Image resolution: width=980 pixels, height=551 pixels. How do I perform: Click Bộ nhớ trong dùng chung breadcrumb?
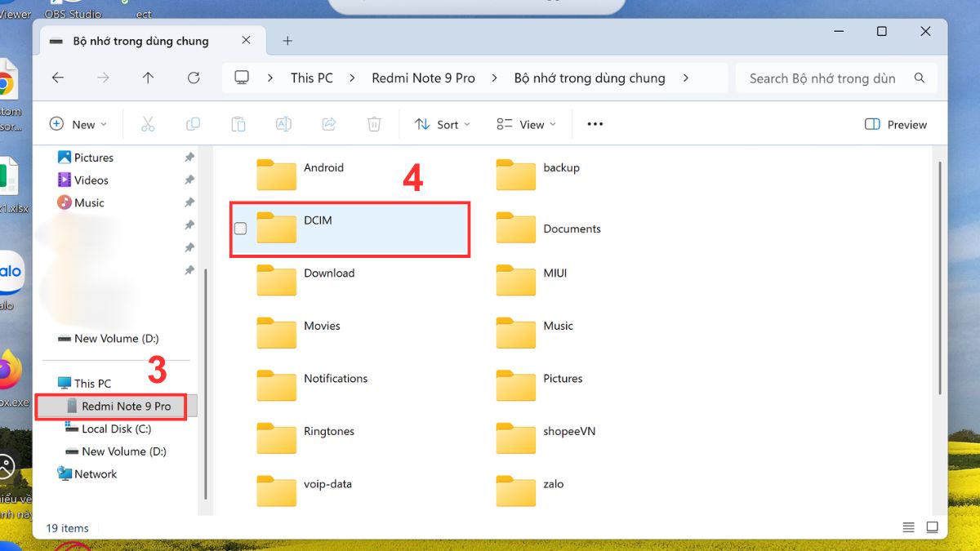click(x=590, y=78)
